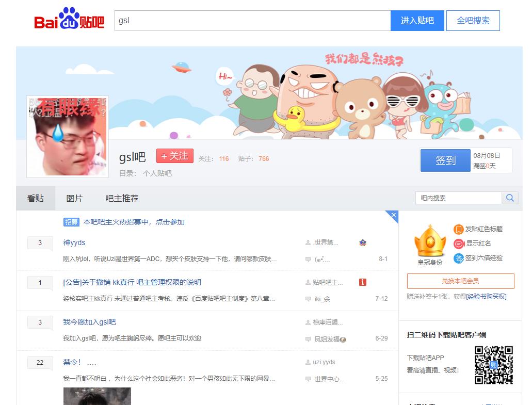Open the 我今愿加入gsl吧 thread
532x405 pixels.
click(x=89, y=322)
